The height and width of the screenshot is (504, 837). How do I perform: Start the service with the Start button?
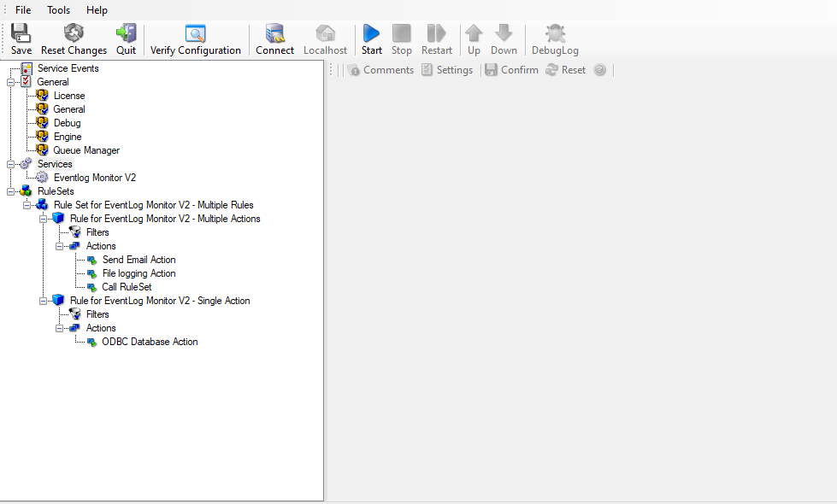(371, 33)
